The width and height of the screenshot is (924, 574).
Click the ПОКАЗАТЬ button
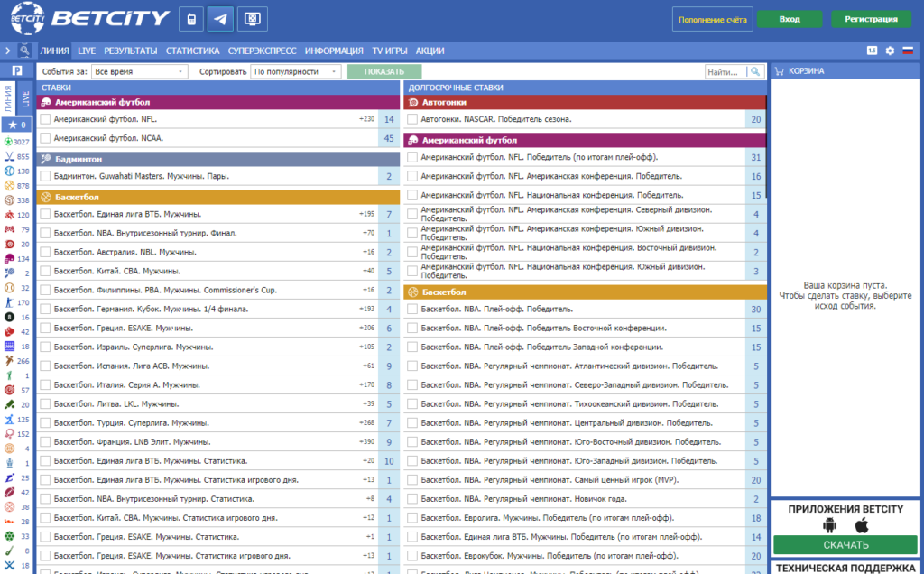click(x=384, y=72)
